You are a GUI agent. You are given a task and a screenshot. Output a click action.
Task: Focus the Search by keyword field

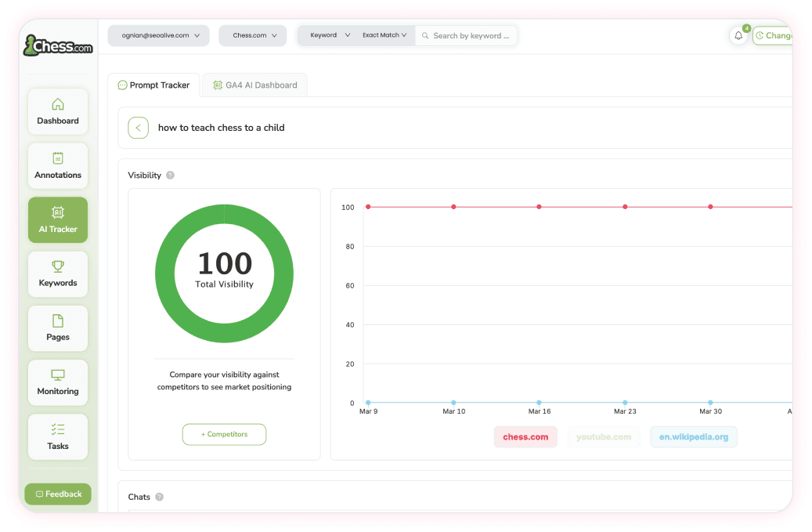coord(466,35)
